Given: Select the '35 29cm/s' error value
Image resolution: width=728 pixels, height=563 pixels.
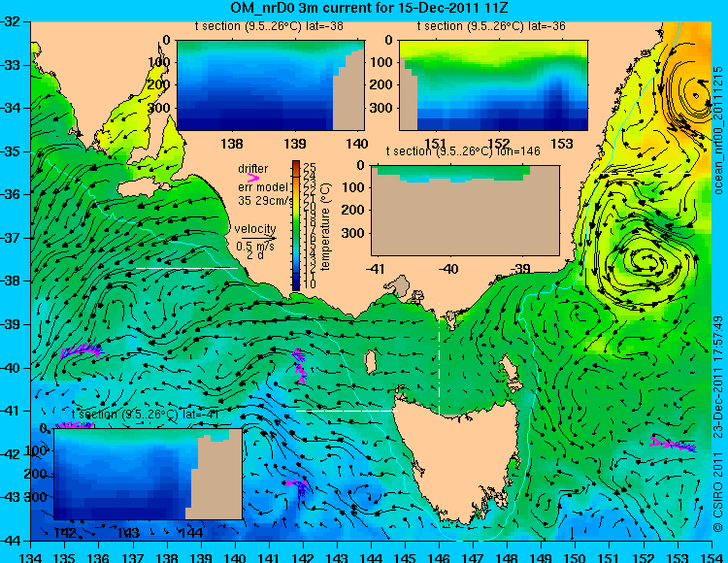Looking at the screenshot, I should point(266,201).
